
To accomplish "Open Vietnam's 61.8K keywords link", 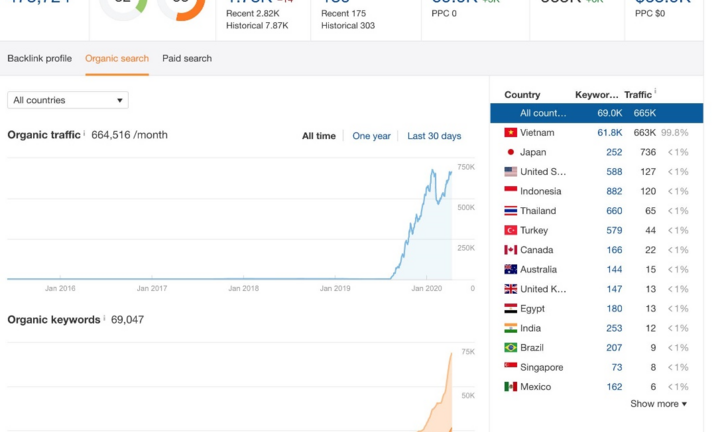I will (x=609, y=133).
